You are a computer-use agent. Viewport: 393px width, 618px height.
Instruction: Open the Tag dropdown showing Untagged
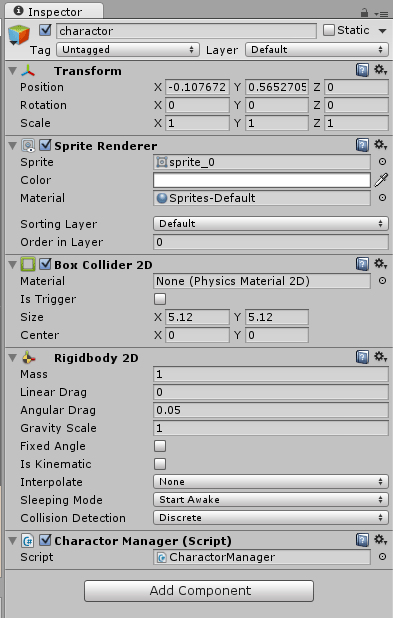click(128, 50)
